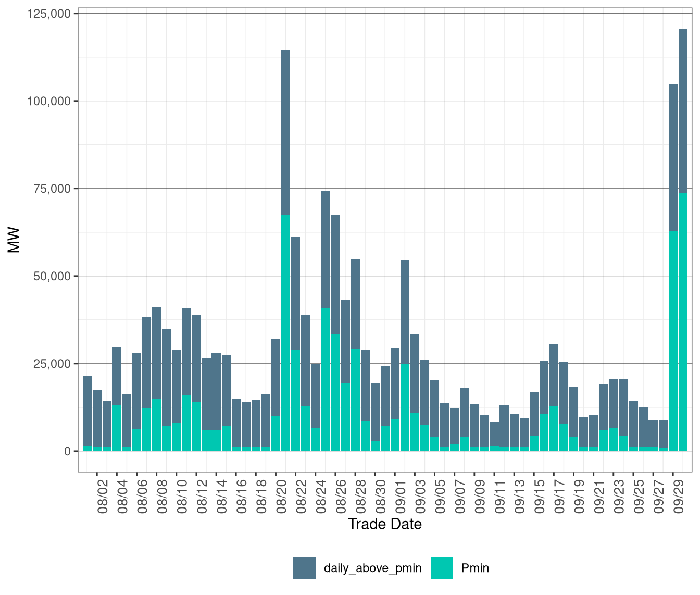Click the 125,000 y-axis tick label

pyautogui.click(x=48, y=14)
